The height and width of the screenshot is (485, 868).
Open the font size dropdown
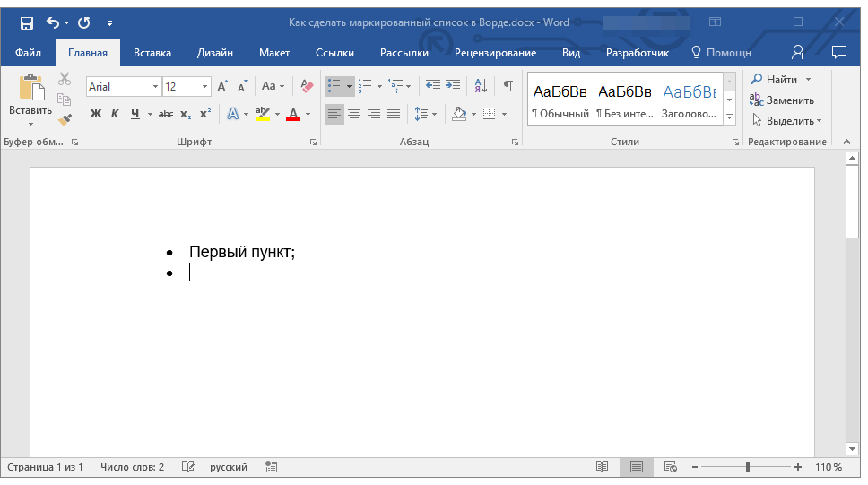point(205,87)
